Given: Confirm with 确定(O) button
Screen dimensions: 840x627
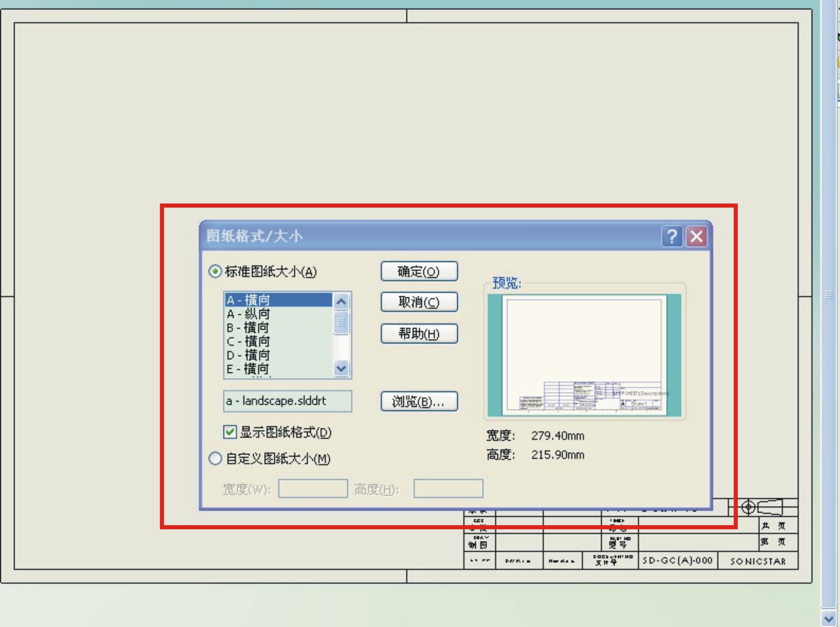Looking at the screenshot, I should (419, 272).
